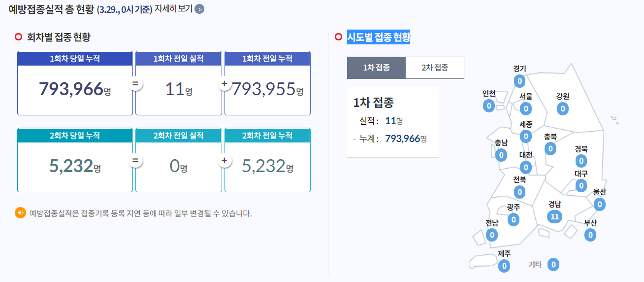Click the 서울 count bubble on map
Image resolution: width=644 pixels, height=282 pixels.
[x=525, y=108]
